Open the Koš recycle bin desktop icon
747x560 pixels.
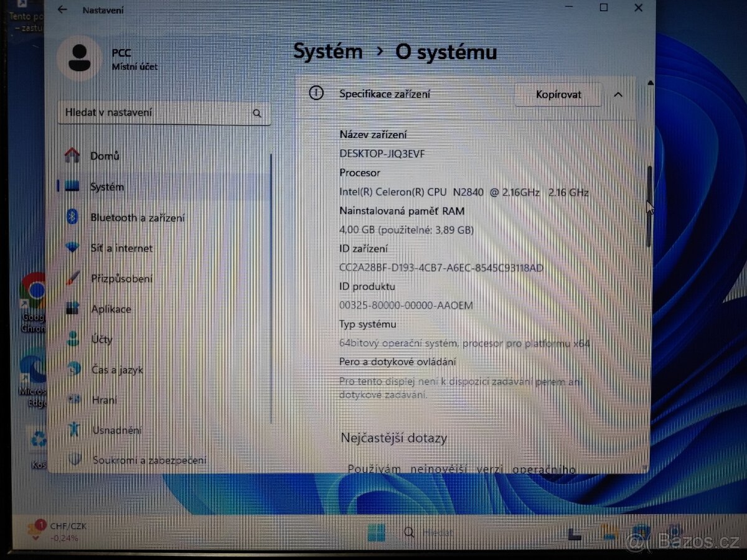38,446
